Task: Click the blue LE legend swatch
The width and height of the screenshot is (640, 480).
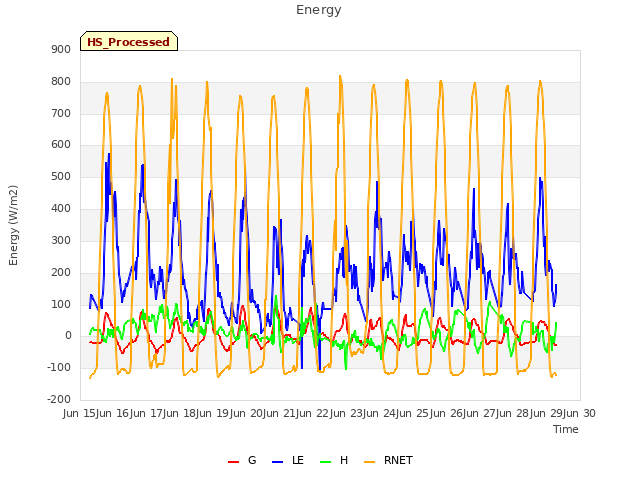Action: click(x=278, y=462)
